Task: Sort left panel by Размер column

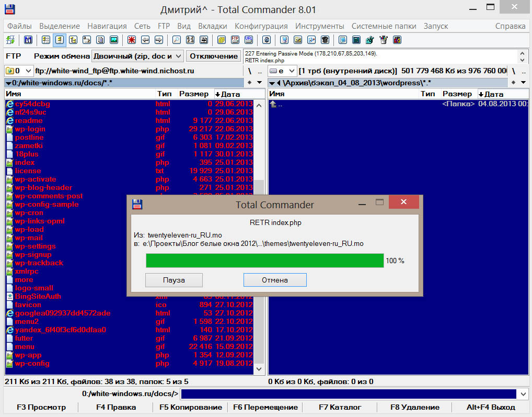Action: tap(194, 94)
